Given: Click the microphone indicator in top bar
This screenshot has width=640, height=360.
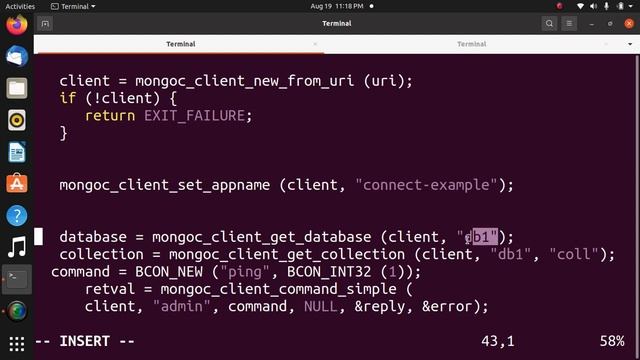Looking at the screenshot, I should pyautogui.click(x=607, y=6).
